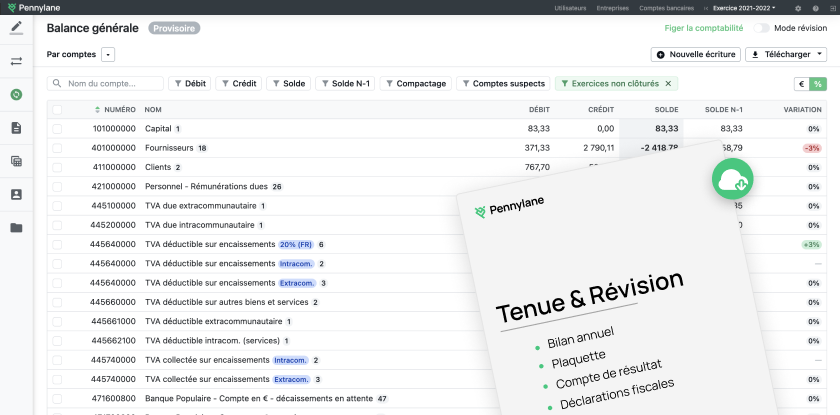840x415 pixels.
Task: Sort by the SOLDE column header
Action: point(666,110)
